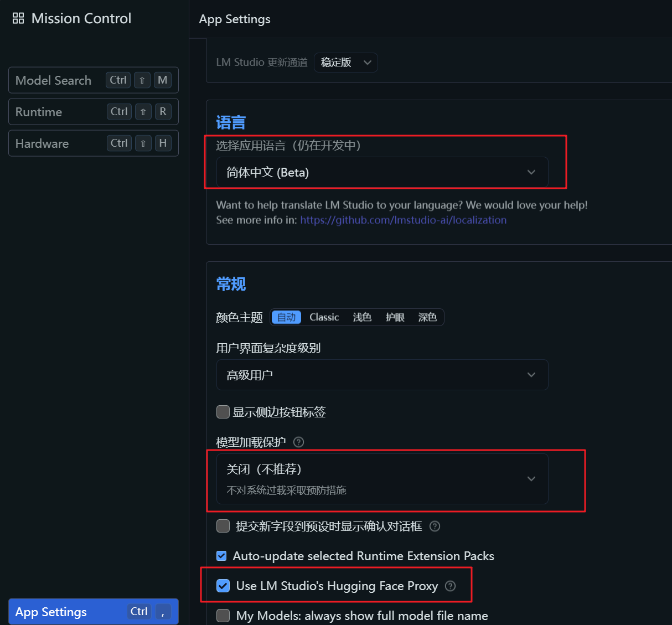Click the help icon beside 模型加载保护

[298, 442]
